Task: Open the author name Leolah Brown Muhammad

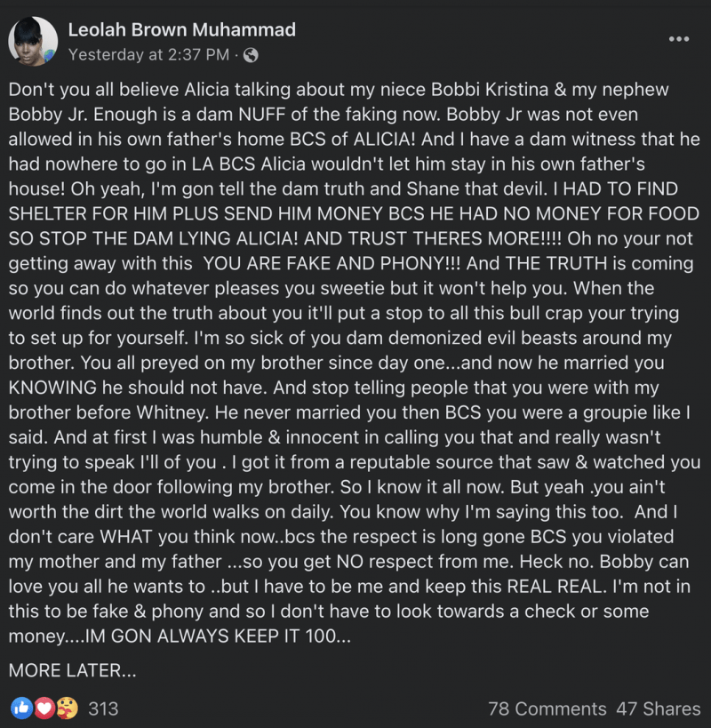Action: coord(182,29)
